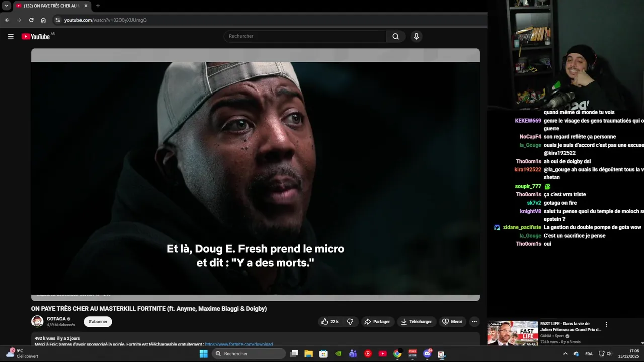Screen dimensions: 644x362
Task: Open the GOTAGA channel avatar
Action: tap(37, 321)
